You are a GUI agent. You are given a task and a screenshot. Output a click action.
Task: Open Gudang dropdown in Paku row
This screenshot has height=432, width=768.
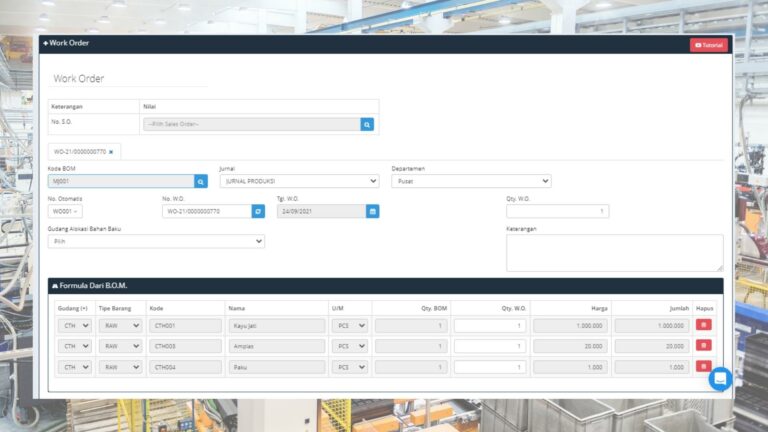[74, 367]
